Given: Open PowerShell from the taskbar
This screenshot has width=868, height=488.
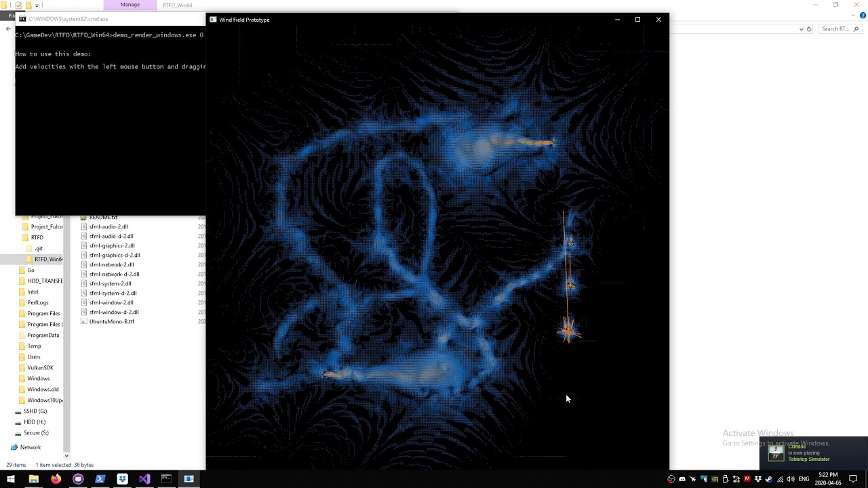Looking at the screenshot, I should (x=100, y=479).
